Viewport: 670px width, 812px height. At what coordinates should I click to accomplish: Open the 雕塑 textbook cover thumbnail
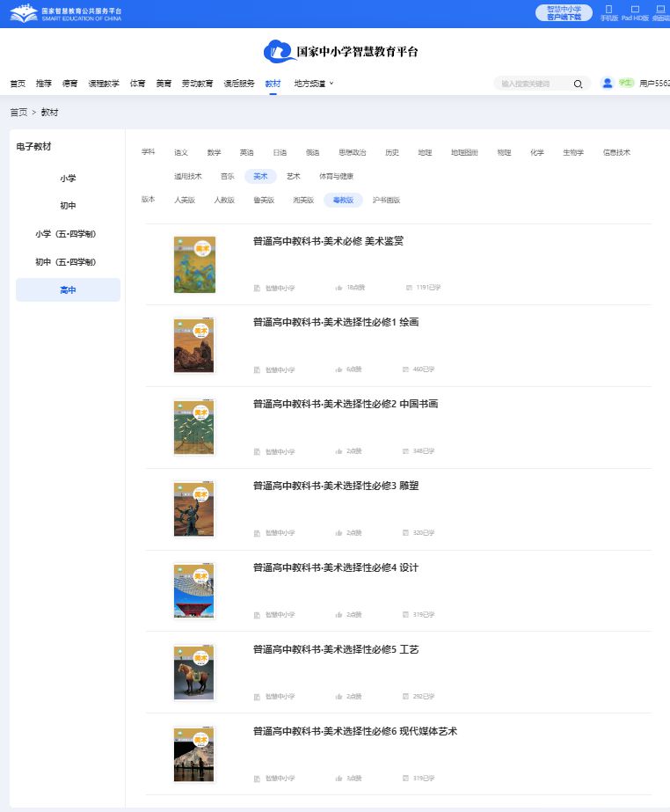pos(194,510)
